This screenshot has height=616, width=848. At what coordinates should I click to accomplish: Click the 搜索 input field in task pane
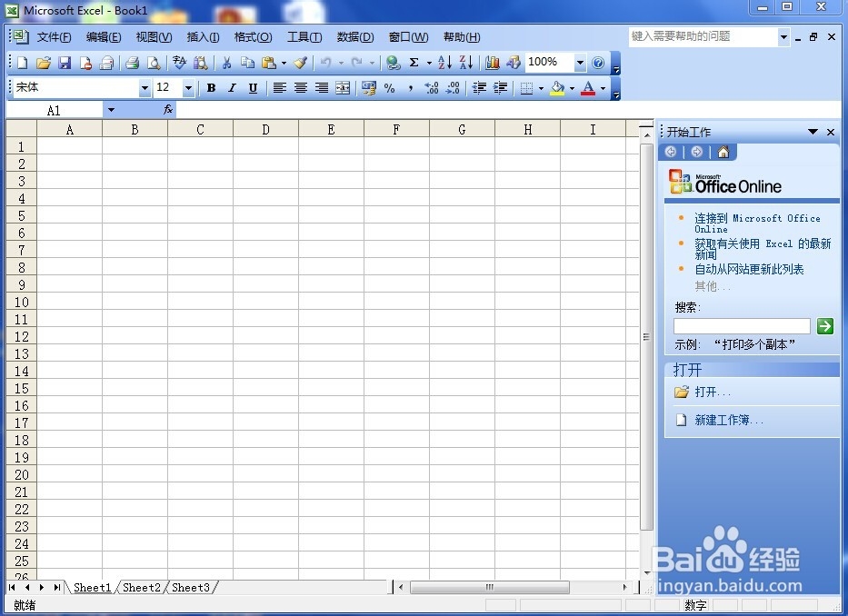tap(742, 325)
